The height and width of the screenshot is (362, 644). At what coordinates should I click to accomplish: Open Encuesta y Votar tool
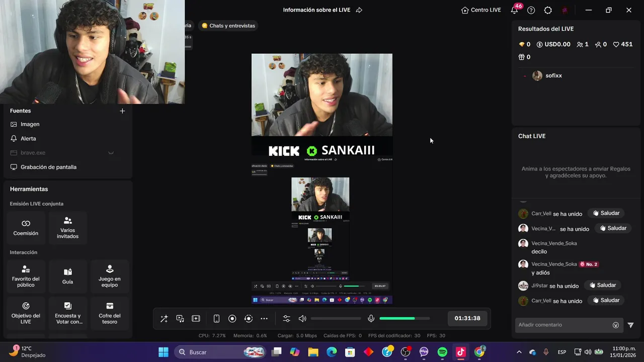coord(68,313)
